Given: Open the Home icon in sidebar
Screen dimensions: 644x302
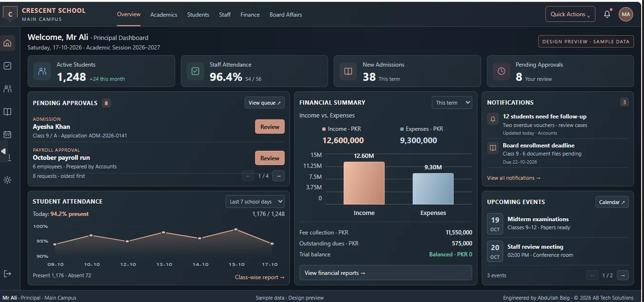Looking at the screenshot, I should click(x=7, y=43).
